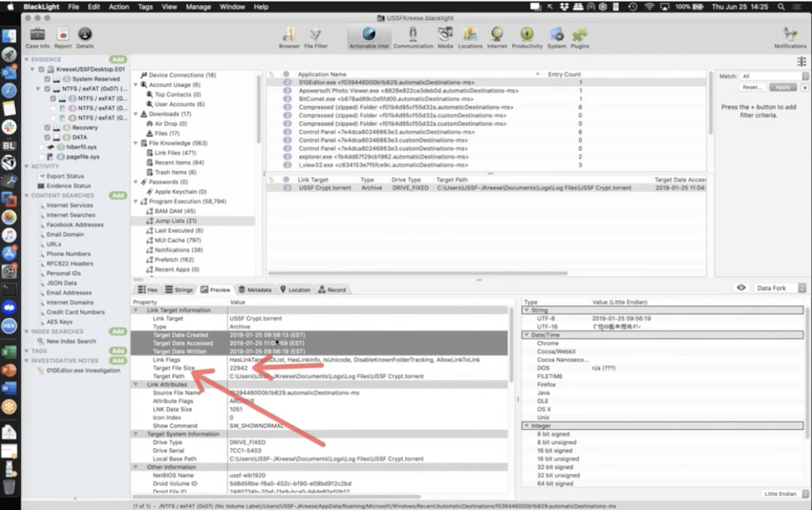Open the System view
The width and height of the screenshot is (812, 510).
click(x=557, y=38)
